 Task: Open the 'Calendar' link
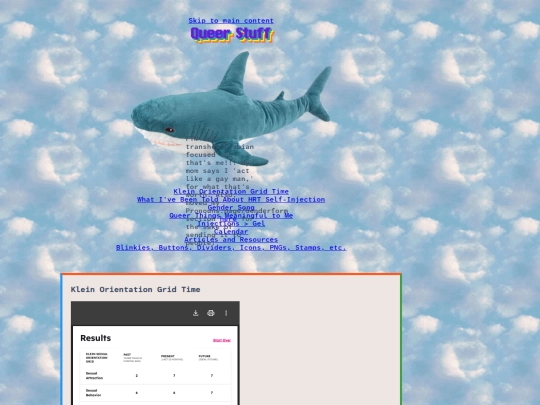tap(231, 231)
